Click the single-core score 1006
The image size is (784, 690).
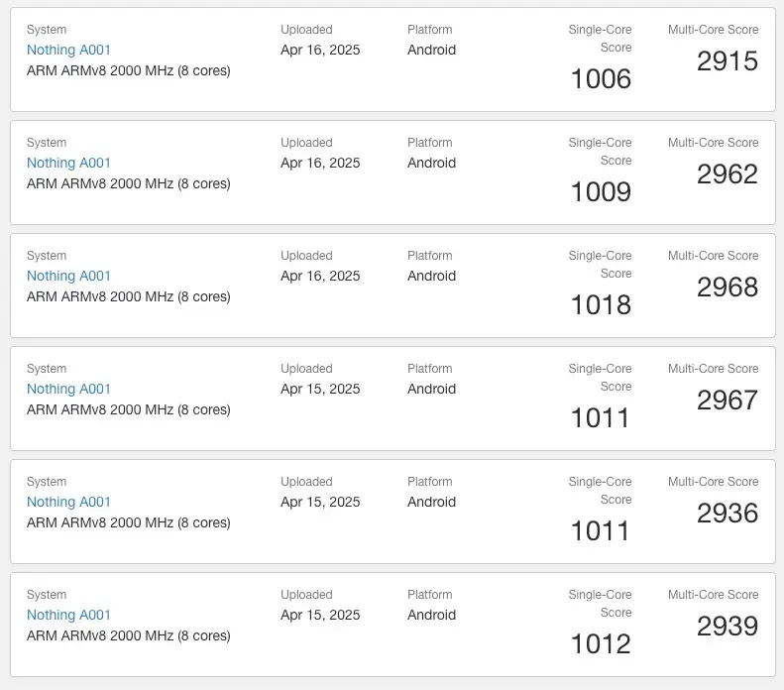pyautogui.click(x=601, y=79)
